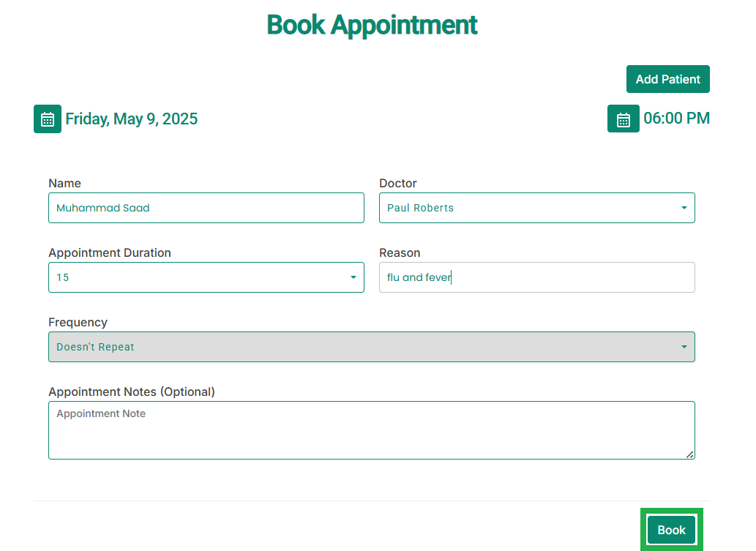This screenshot has width=756, height=551.
Task: Focus the Name field with Muhammad Saad
Action: 206,208
